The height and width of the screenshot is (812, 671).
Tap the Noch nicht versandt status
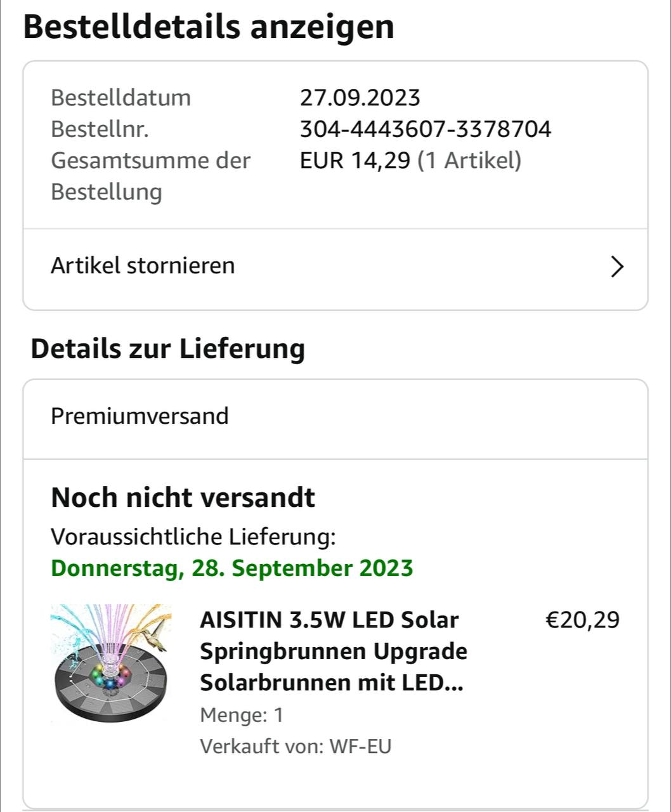[x=183, y=497]
